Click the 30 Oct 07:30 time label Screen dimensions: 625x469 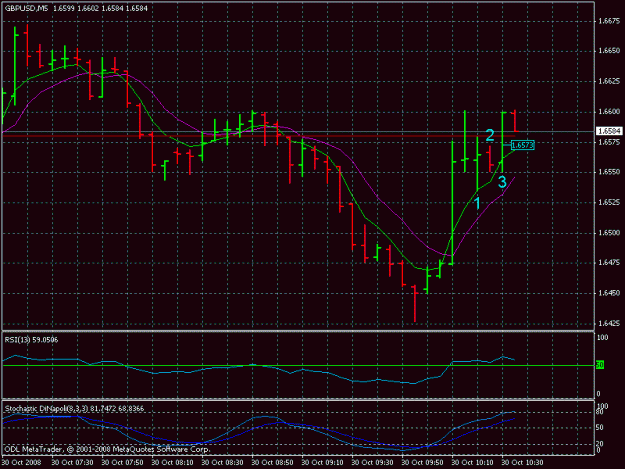click(73, 463)
